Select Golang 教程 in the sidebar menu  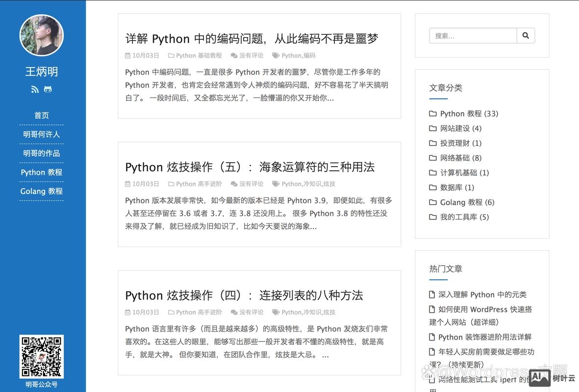[41, 191]
